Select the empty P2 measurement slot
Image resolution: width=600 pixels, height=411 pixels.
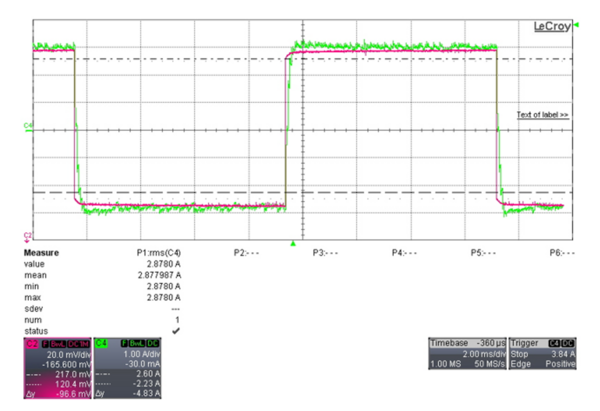point(246,253)
